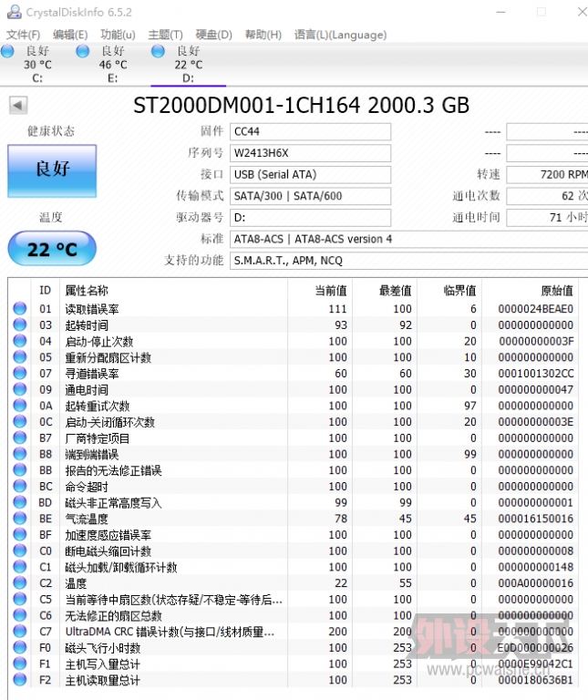588x700 pixels.
Task: Select the D: drive status orb
Action: tap(159, 52)
